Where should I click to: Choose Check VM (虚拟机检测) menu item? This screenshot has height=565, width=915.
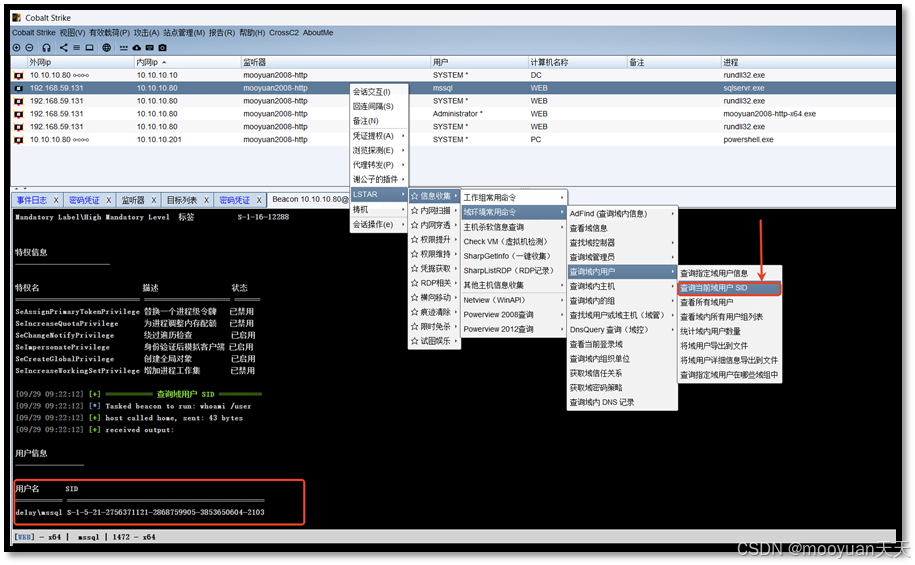coord(514,241)
